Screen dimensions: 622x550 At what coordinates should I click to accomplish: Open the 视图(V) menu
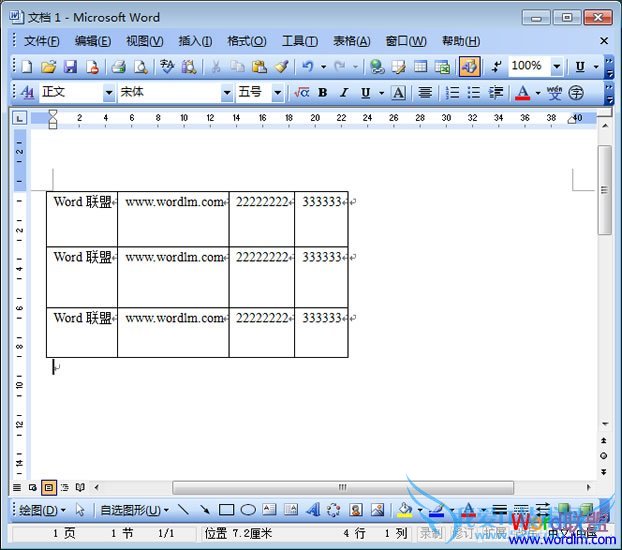tap(144, 41)
